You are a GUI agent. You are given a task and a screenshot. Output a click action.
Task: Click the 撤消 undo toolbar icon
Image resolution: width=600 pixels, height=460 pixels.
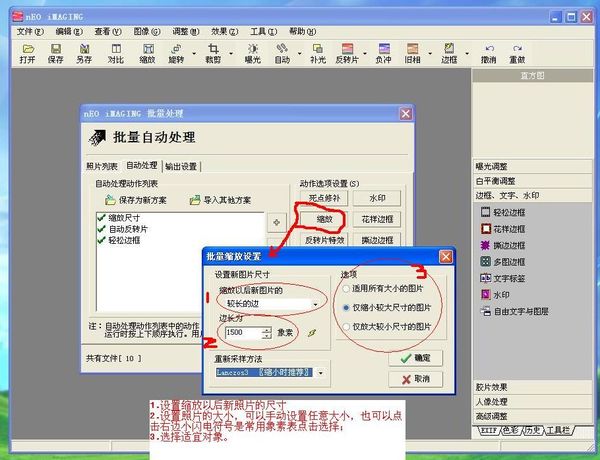point(488,52)
